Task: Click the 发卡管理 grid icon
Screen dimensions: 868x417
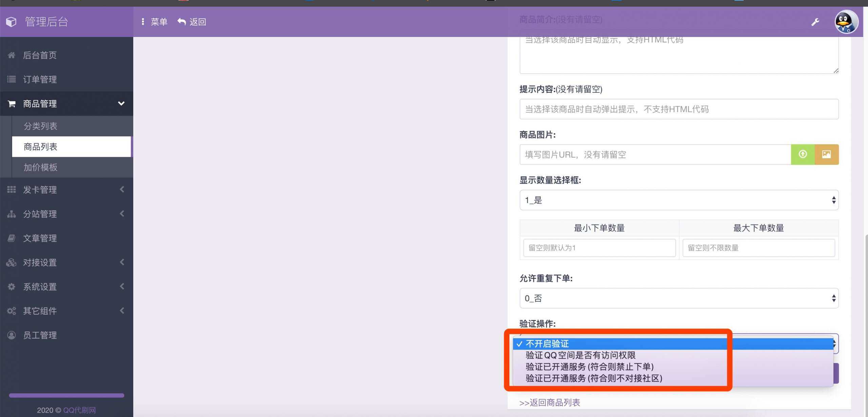Action: tap(11, 189)
